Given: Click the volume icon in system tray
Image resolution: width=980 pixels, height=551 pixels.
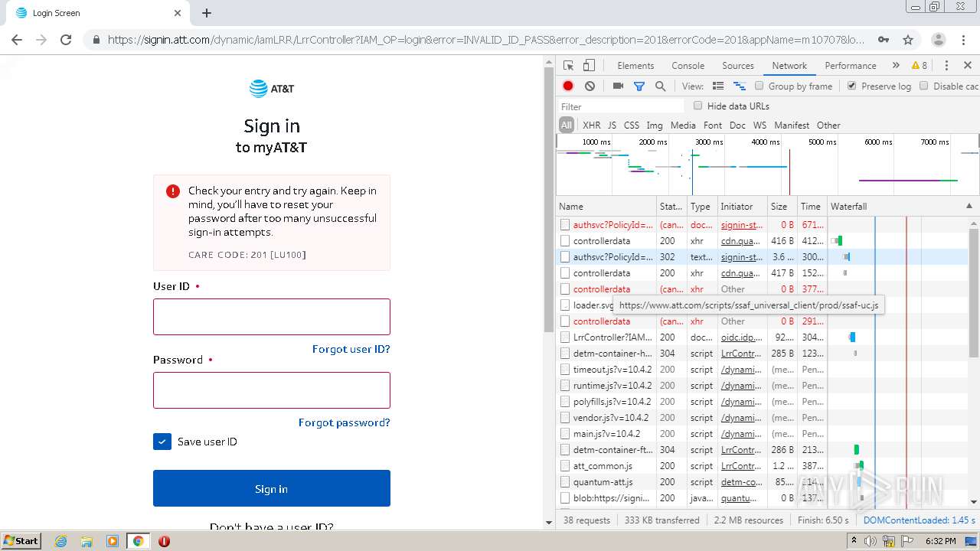Looking at the screenshot, I should (871, 541).
